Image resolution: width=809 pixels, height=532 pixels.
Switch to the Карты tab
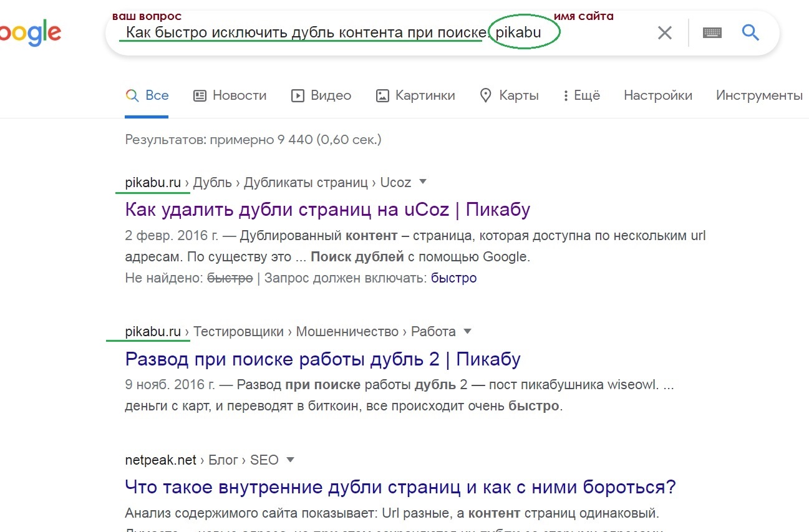(x=510, y=95)
